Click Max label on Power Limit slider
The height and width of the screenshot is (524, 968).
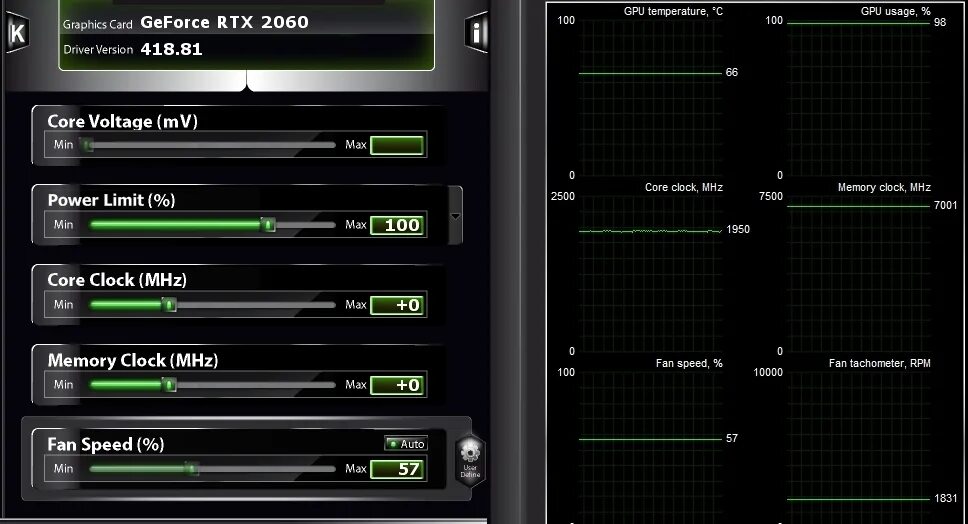tap(356, 225)
